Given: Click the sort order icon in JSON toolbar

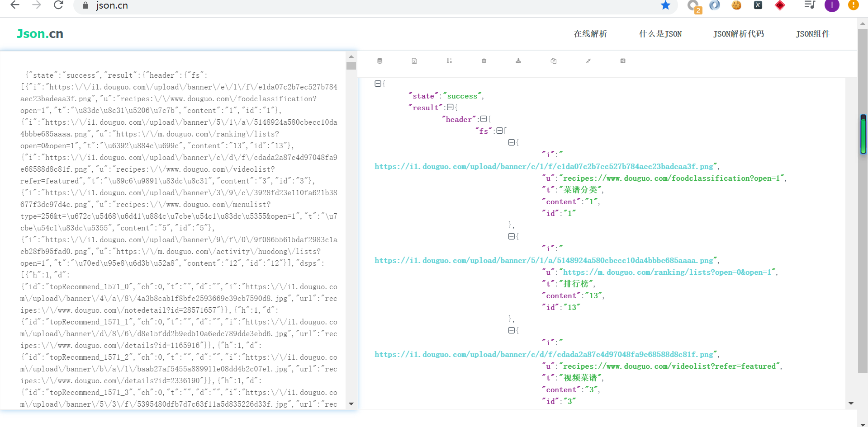Looking at the screenshot, I should (449, 61).
